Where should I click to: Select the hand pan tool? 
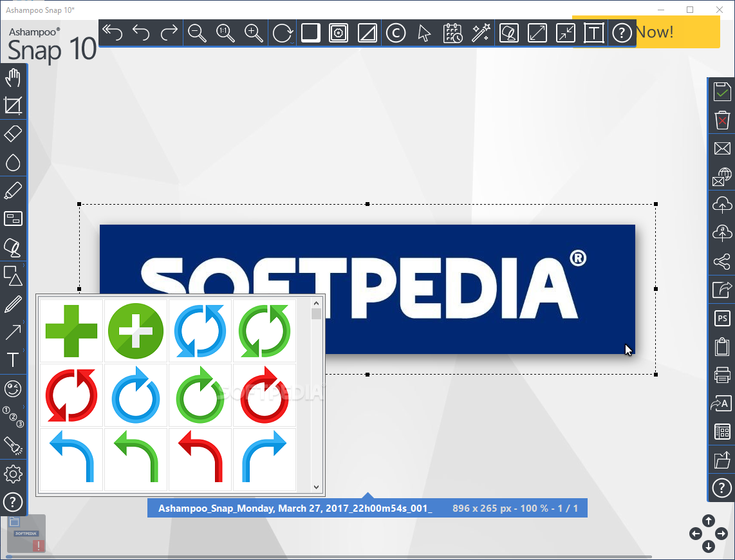13,77
